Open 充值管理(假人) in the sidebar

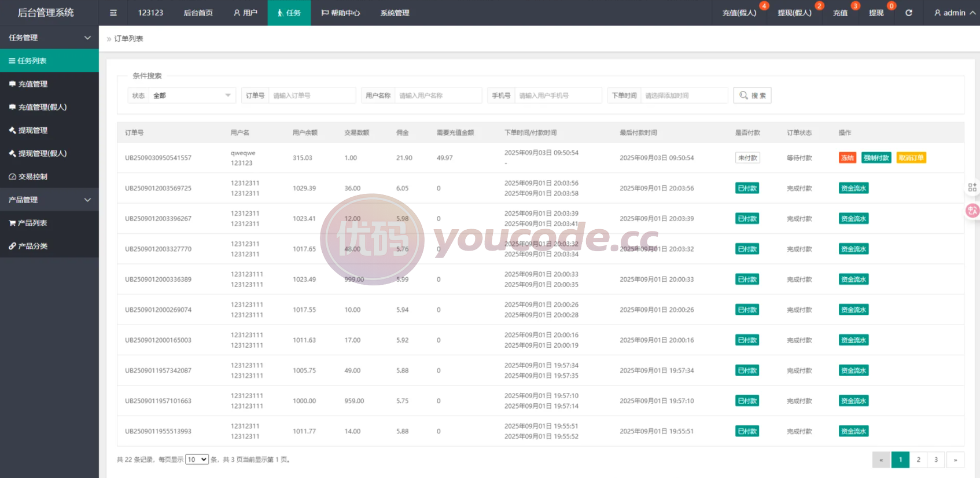pos(49,107)
